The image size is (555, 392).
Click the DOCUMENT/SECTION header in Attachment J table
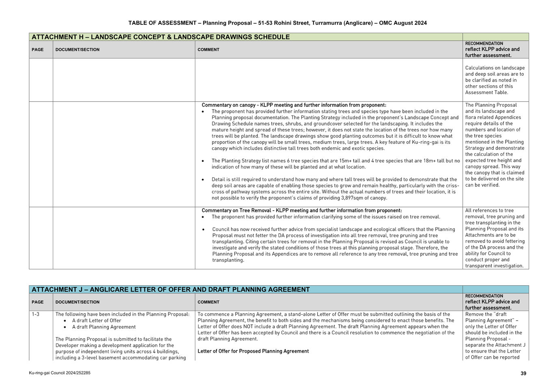[77, 302]
